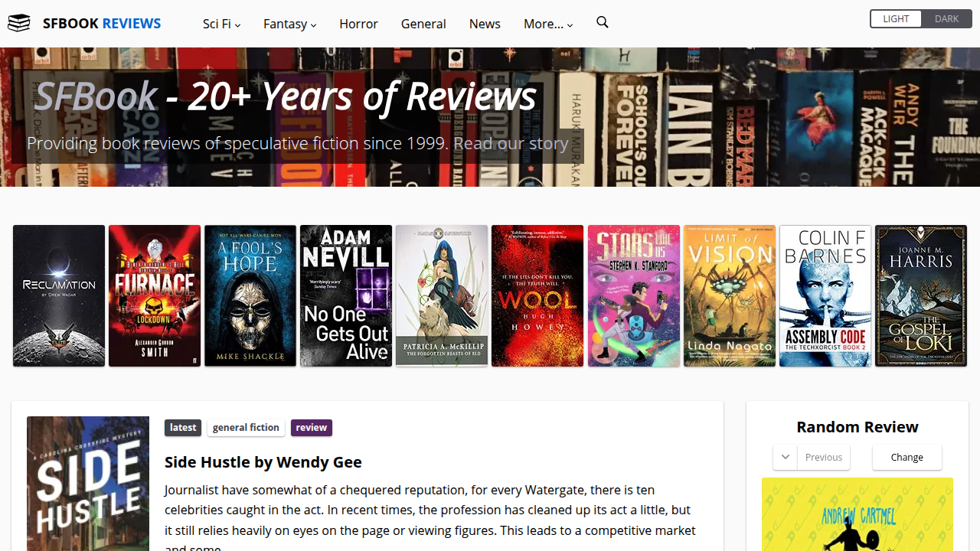This screenshot has width=980, height=551.
Task: Go to the News page
Action: [485, 24]
